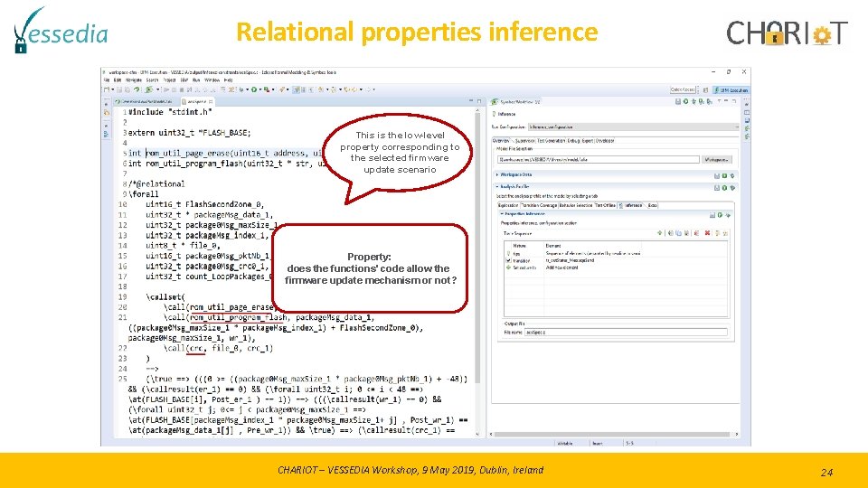Open the Run menu

click(196, 80)
